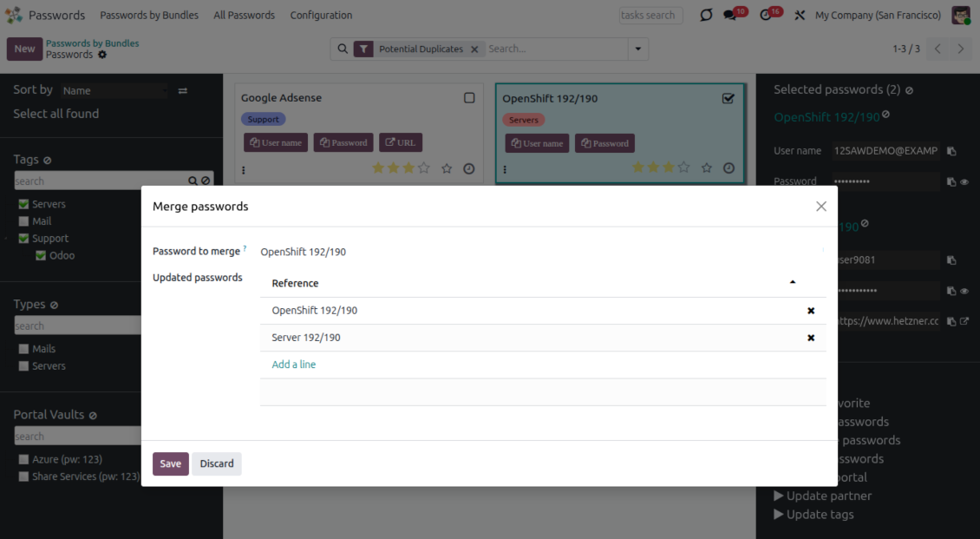Open the Sort by Name dropdown

[114, 90]
